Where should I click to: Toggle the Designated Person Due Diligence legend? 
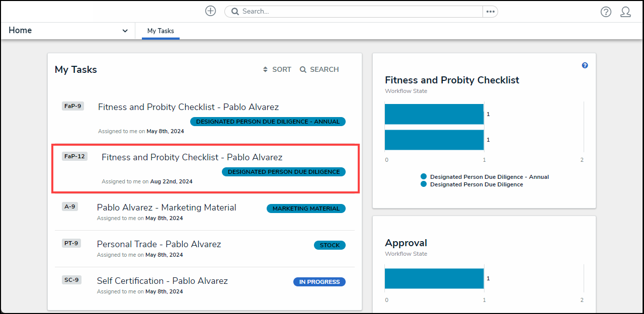tap(475, 184)
